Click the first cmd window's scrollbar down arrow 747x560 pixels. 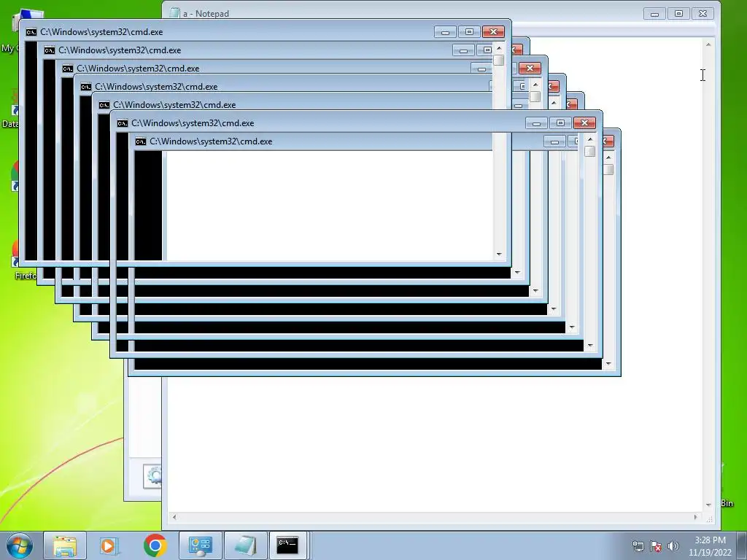tap(499, 254)
